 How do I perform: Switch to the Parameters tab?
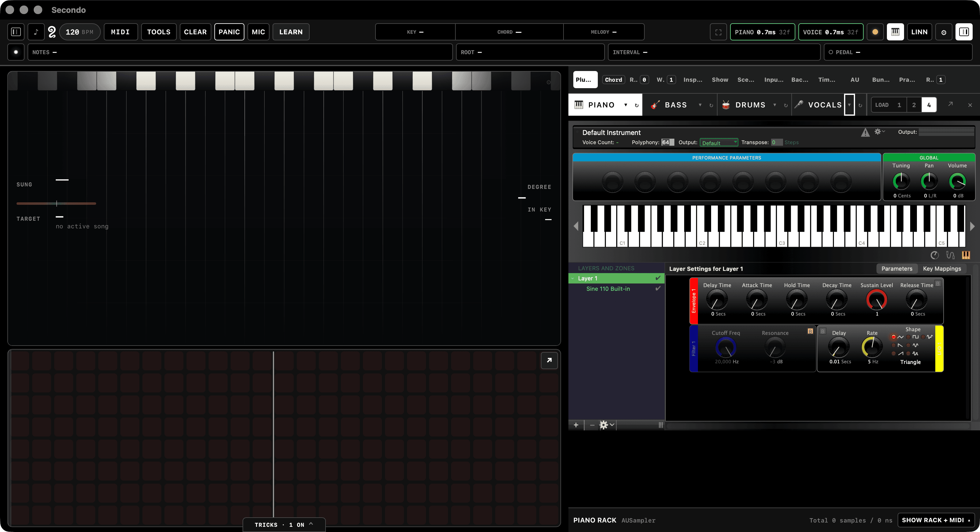point(897,268)
